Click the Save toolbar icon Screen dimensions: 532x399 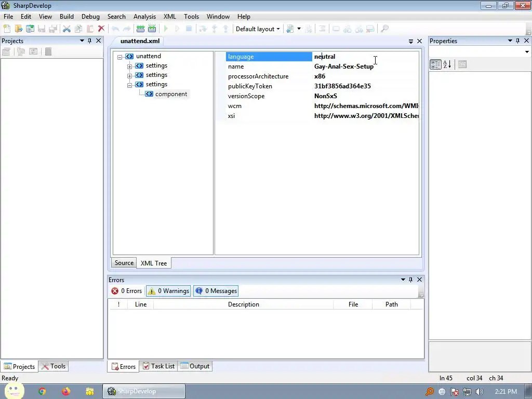(42, 29)
